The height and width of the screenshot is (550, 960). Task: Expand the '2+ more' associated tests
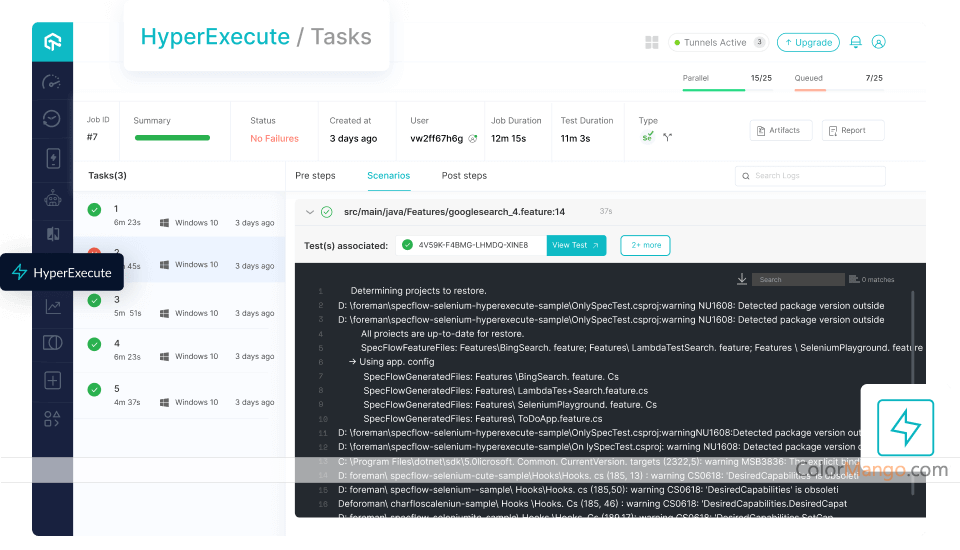click(645, 245)
